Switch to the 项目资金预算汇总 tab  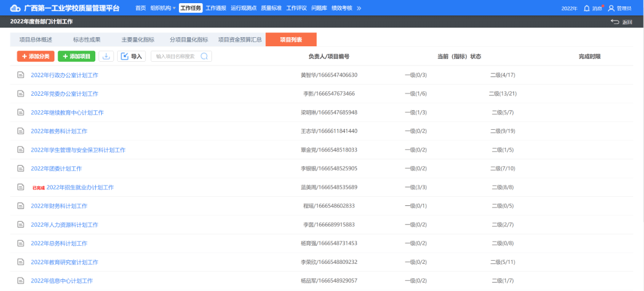click(x=240, y=39)
